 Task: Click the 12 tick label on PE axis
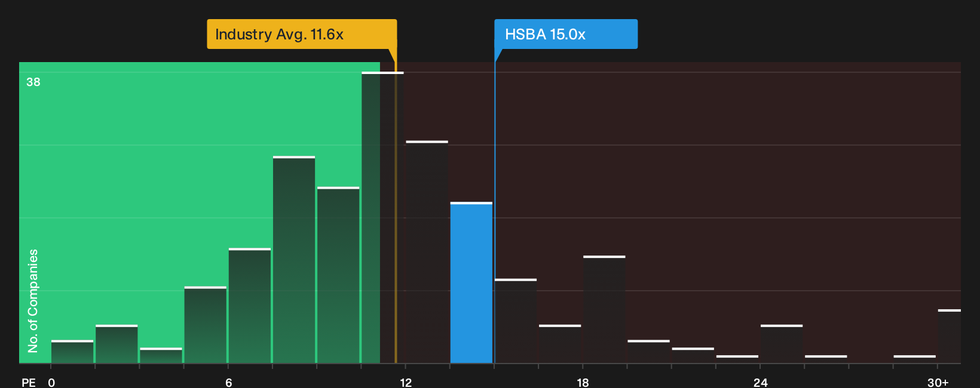[x=406, y=382]
